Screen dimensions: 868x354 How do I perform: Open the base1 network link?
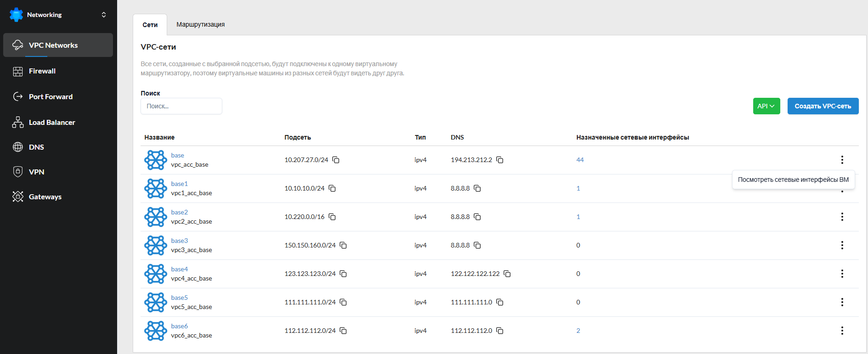click(x=179, y=184)
